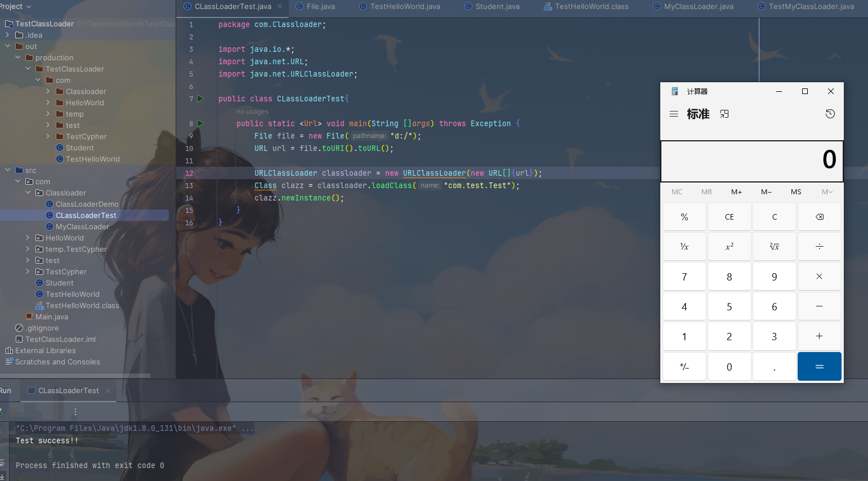This screenshot has height=481, width=868.
Task: Click the .gitignore file icon in project tree
Action: point(19,328)
